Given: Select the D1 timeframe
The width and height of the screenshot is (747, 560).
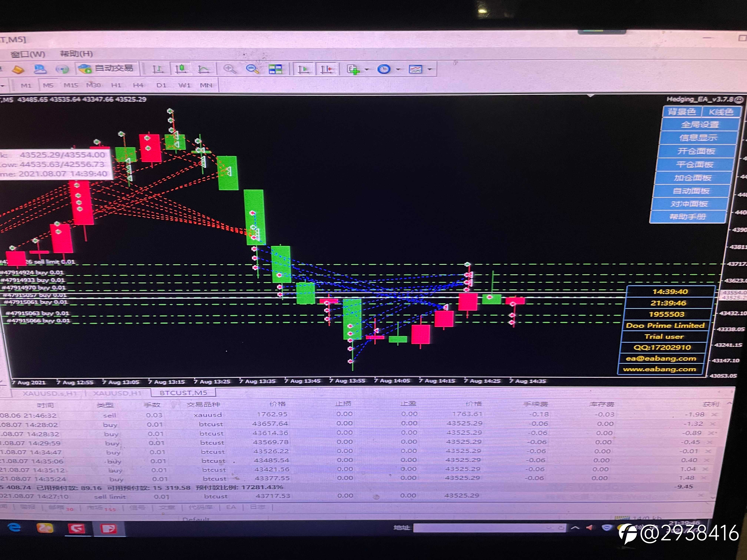Looking at the screenshot, I should pyautogui.click(x=161, y=85).
